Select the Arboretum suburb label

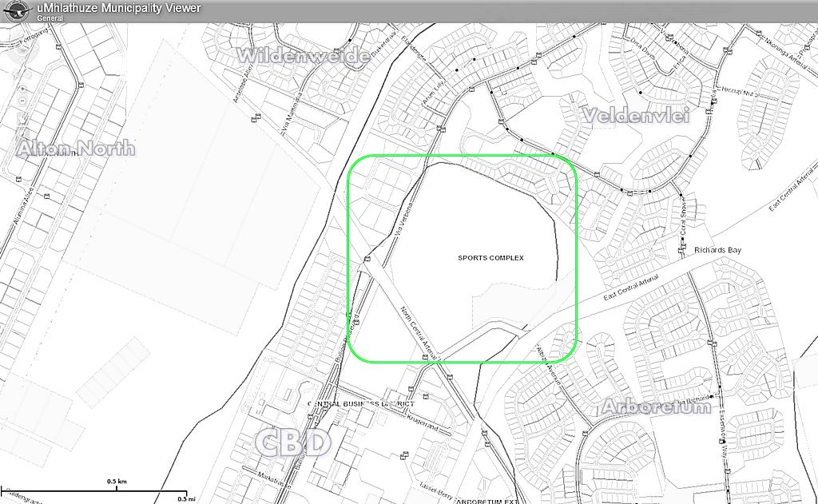(656, 407)
